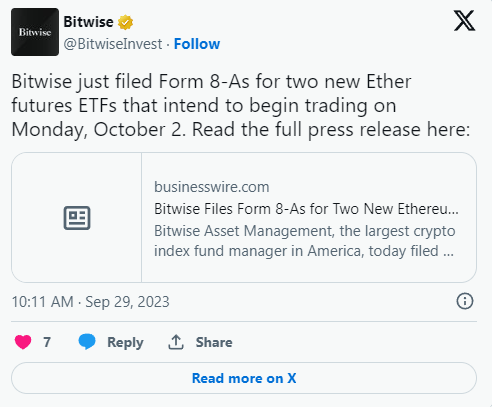492x407 pixels.
Task: Click the tweet body text about Ether ETFs
Action: coord(241,105)
